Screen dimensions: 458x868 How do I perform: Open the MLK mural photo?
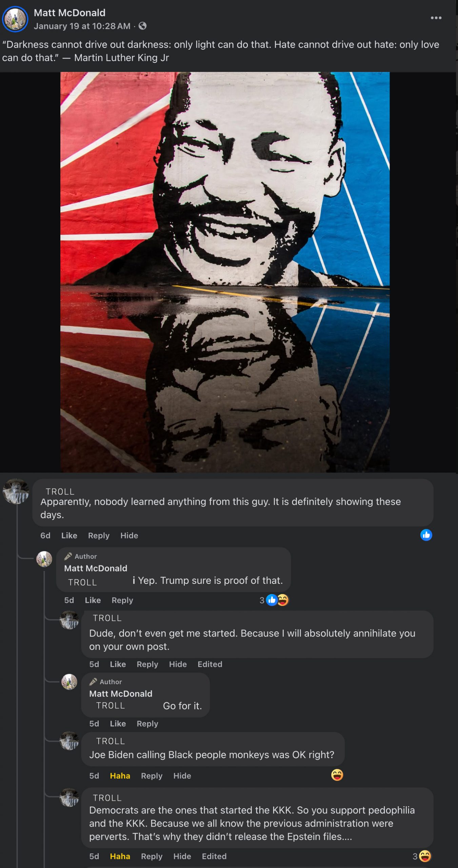pyautogui.click(x=225, y=272)
